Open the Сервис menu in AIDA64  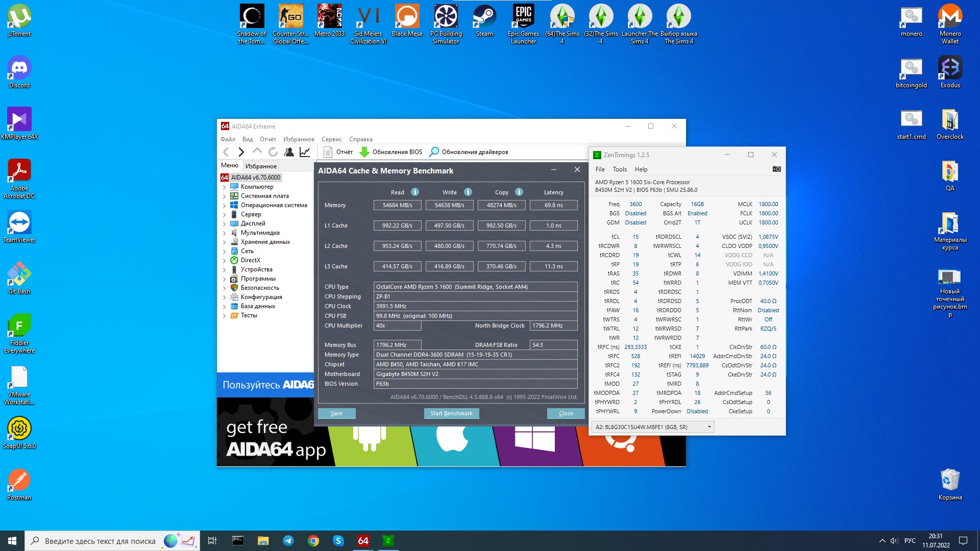point(331,139)
